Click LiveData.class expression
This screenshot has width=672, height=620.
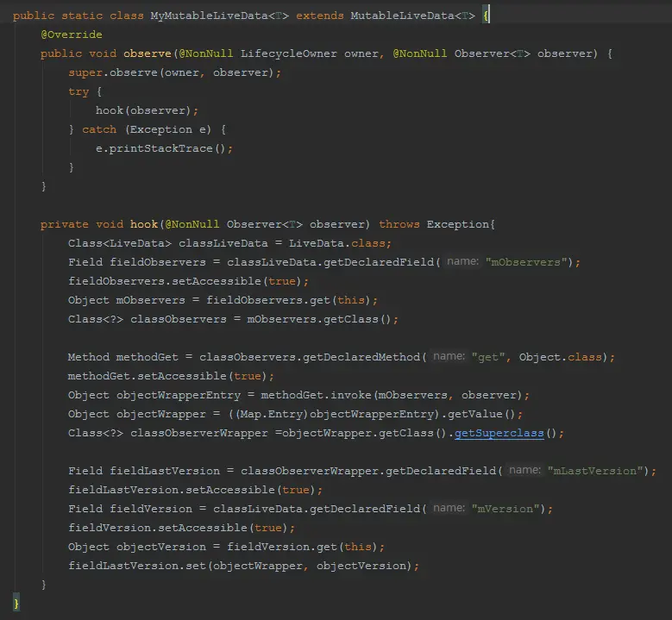[336, 243]
